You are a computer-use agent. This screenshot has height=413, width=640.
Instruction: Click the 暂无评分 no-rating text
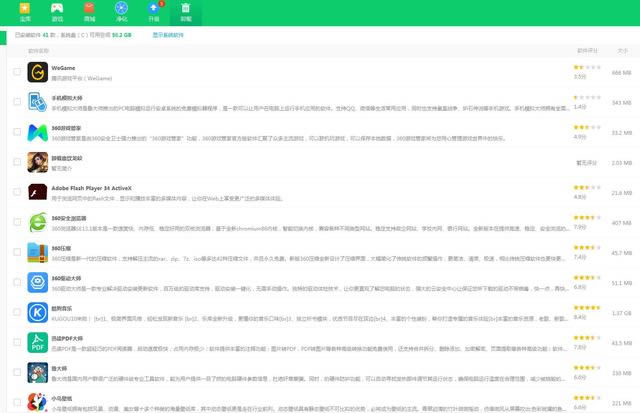point(587,163)
